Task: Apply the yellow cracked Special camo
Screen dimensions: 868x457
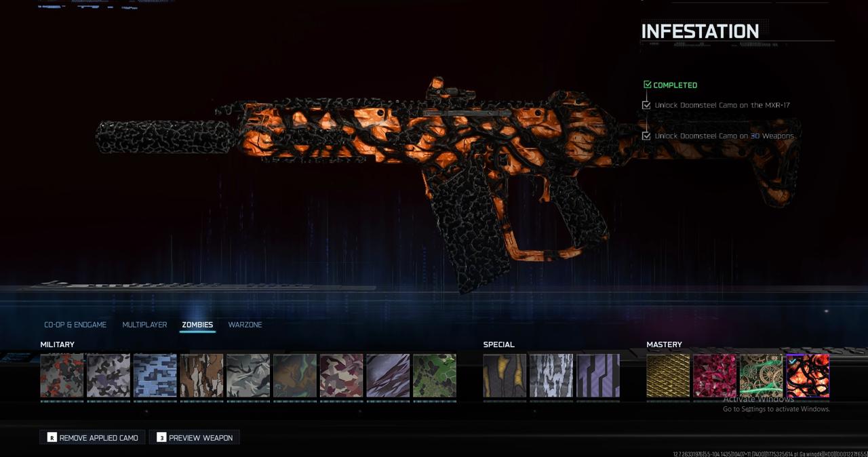Action: click(x=505, y=376)
